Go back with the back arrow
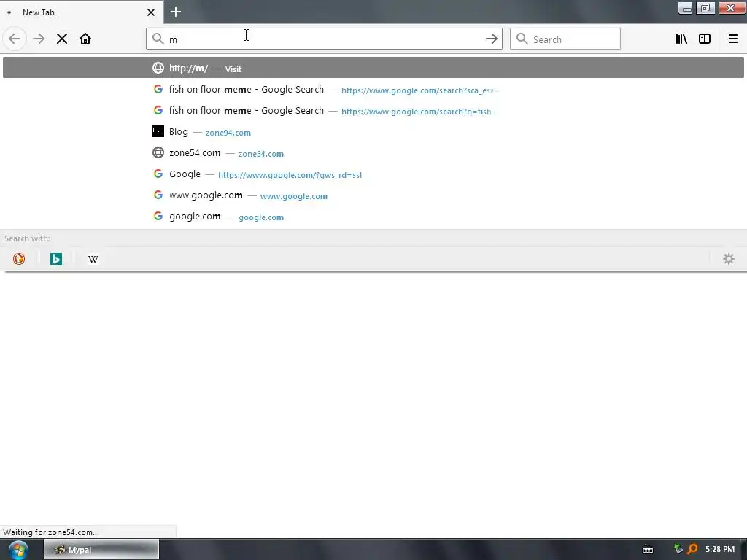Image resolution: width=747 pixels, height=560 pixels. pyautogui.click(x=15, y=39)
